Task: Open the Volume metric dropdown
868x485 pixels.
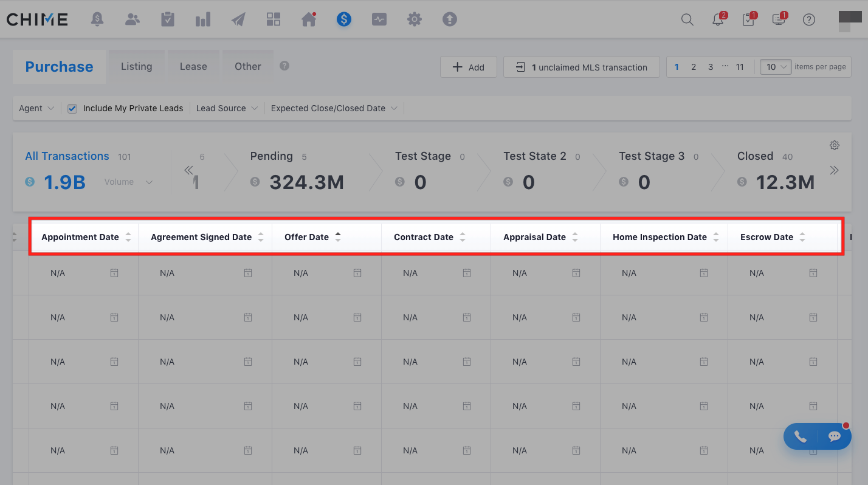Action: [x=128, y=182]
